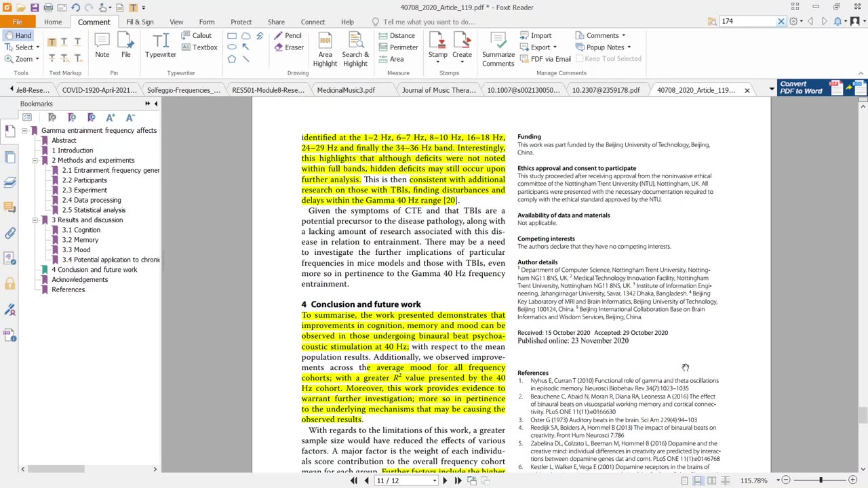Open the Zoom tool dropdown arrow
Viewport: 868px width, 488px height.
tap(37, 59)
